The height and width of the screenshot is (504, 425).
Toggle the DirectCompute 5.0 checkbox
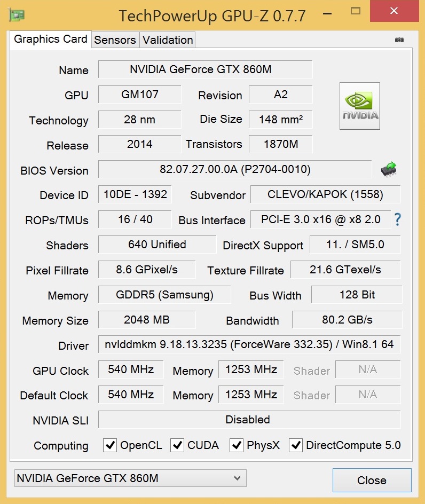point(296,445)
